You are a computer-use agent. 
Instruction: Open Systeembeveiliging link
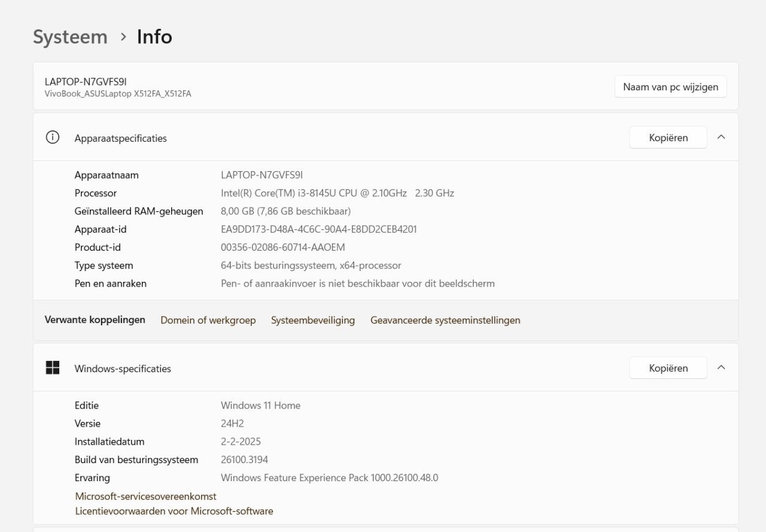click(x=313, y=320)
